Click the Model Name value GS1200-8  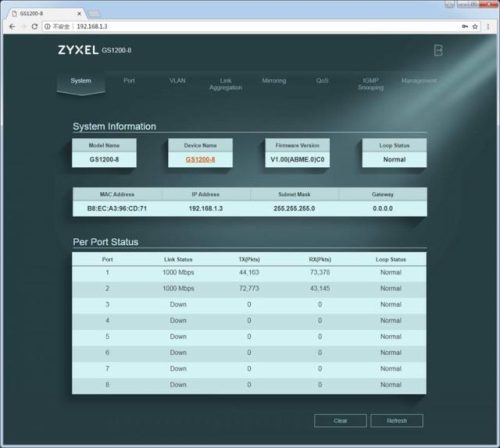pos(104,159)
